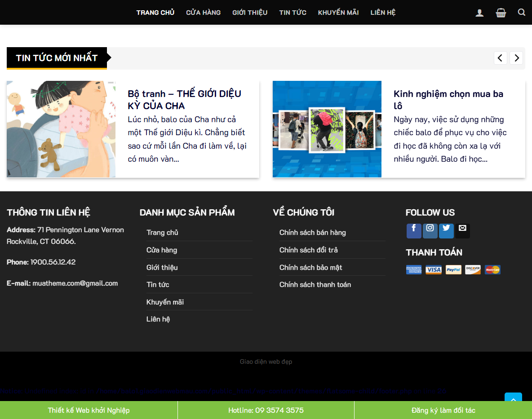Click the Twitter bird icon
This screenshot has width=532, height=419.
(x=446, y=230)
